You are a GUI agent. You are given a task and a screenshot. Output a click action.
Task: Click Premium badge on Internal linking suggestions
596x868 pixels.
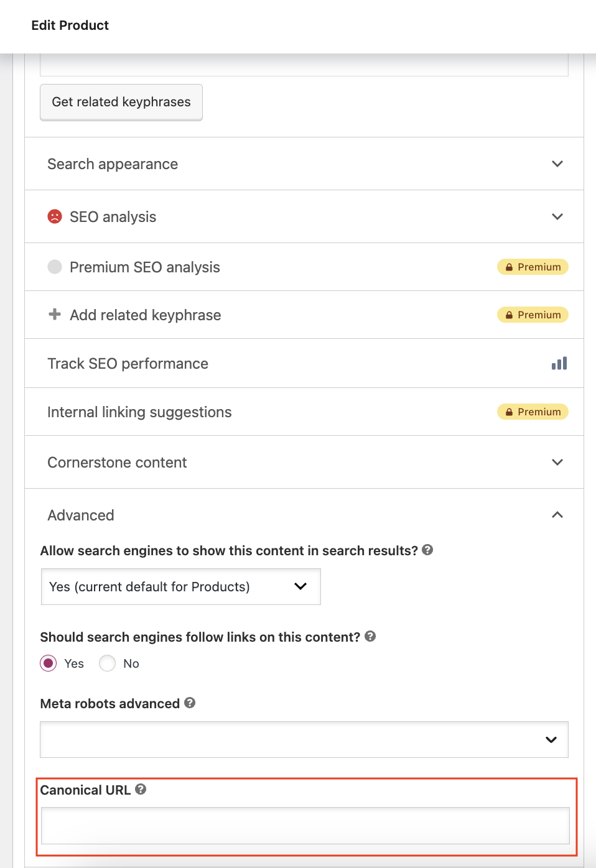[533, 412]
